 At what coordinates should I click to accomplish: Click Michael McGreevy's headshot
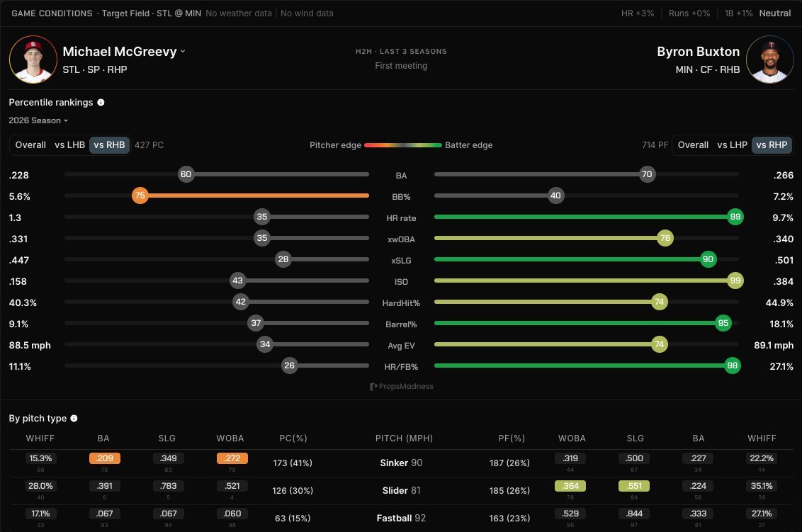click(33, 60)
